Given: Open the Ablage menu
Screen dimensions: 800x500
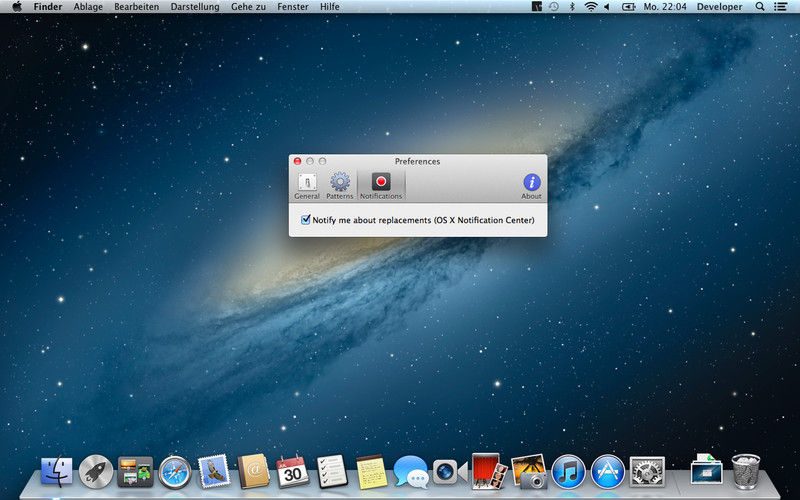Looking at the screenshot, I should [88, 7].
